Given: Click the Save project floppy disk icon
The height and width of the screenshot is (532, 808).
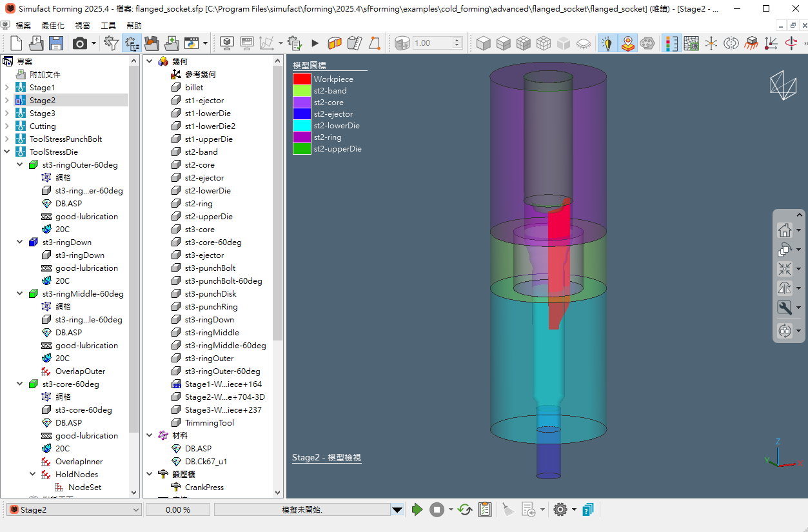Looking at the screenshot, I should click(56, 43).
